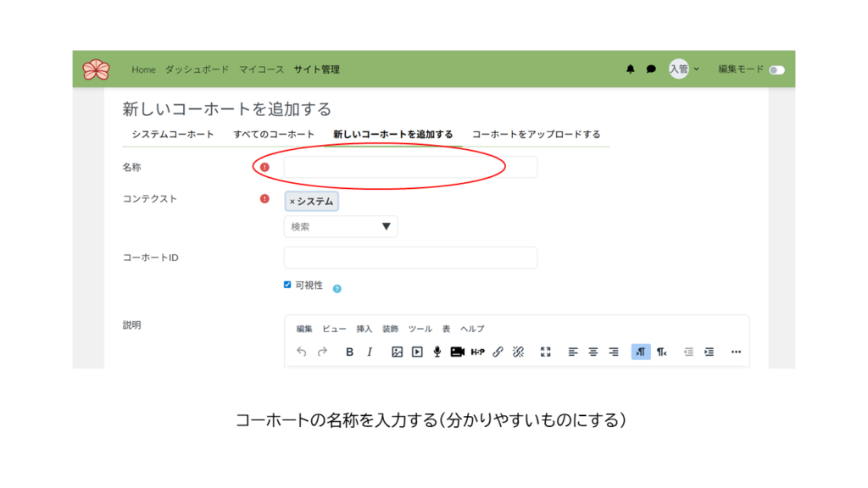
Task: Click the H5P insert icon
Action: [477, 352]
